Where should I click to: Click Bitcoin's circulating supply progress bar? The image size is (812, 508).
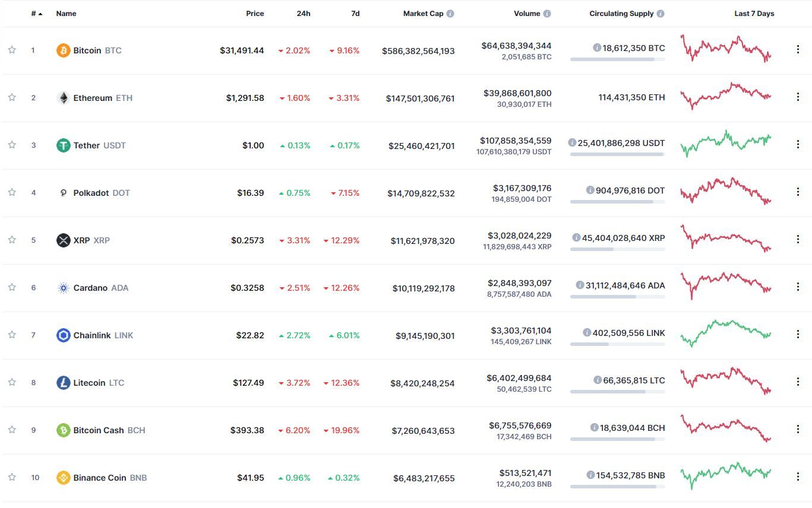(x=618, y=59)
